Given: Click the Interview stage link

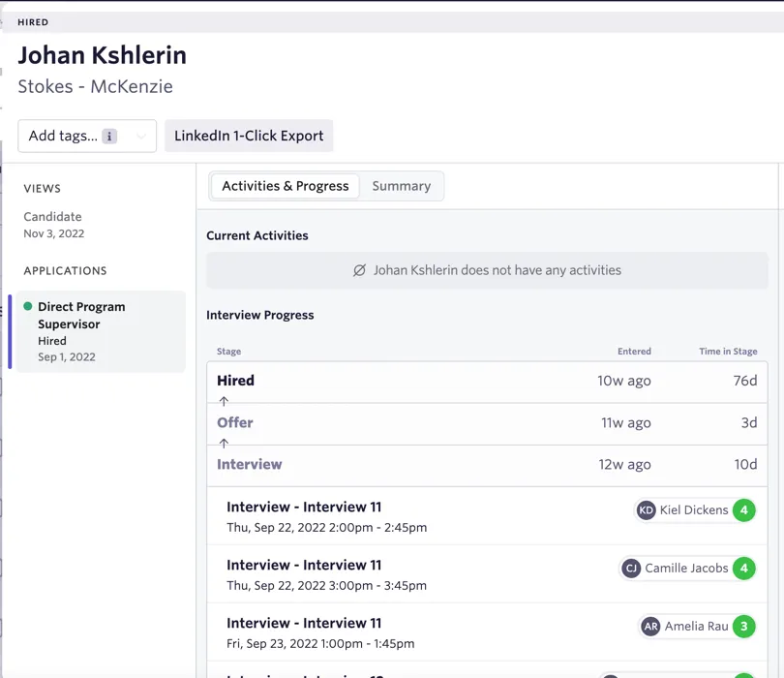Looking at the screenshot, I should [249, 464].
